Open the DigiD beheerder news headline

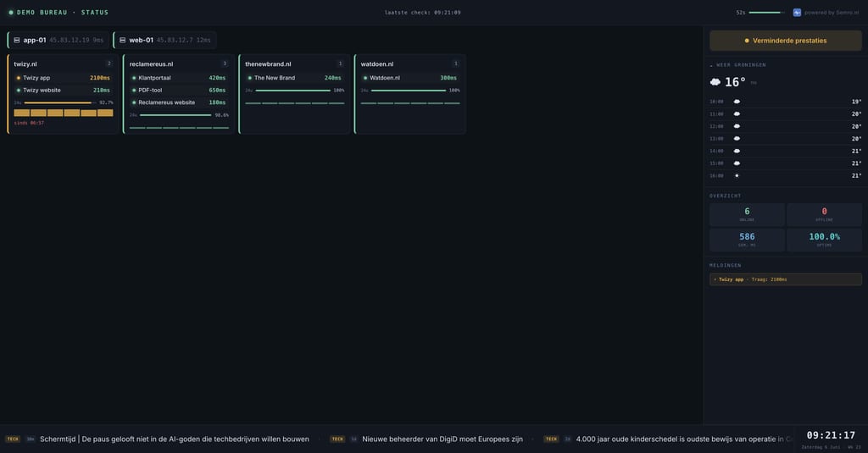pyautogui.click(x=442, y=439)
